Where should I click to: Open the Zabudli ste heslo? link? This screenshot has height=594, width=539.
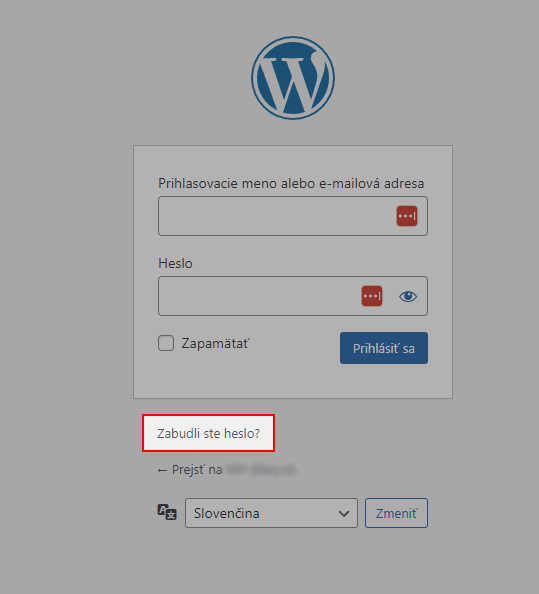pyautogui.click(x=208, y=433)
